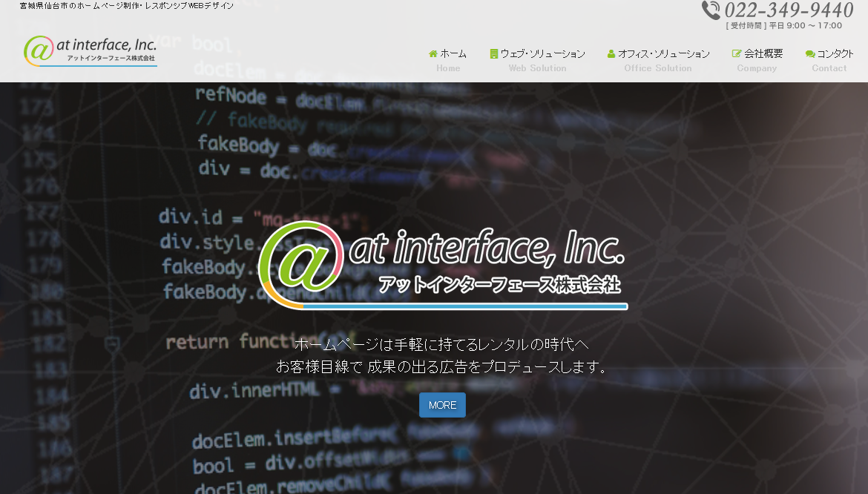Click the large center at interface logo
868x494 pixels.
pyautogui.click(x=443, y=265)
